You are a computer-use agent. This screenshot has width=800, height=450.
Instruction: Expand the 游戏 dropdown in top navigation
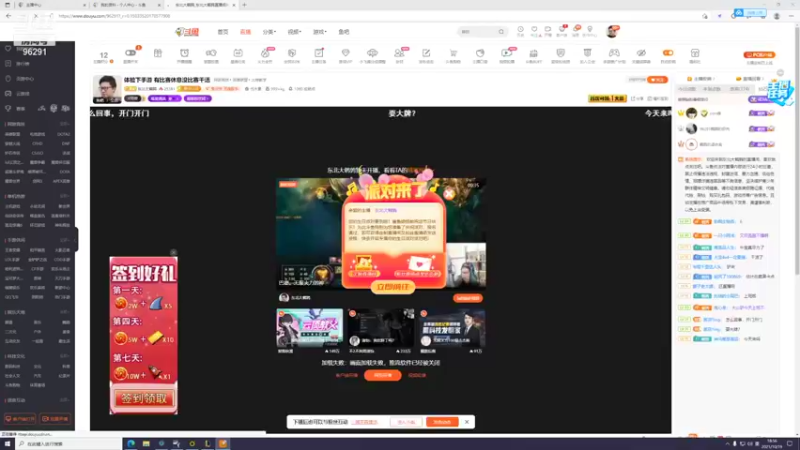click(x=319, y=32)
